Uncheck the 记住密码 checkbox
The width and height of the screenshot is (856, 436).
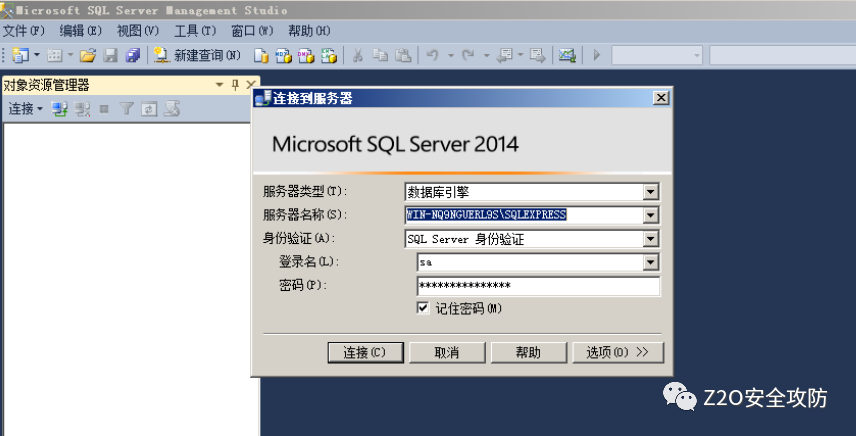423,309
